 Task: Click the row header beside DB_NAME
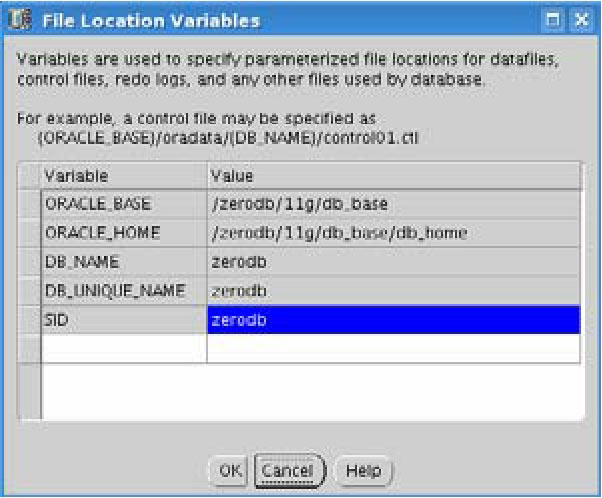pos(29,262)
